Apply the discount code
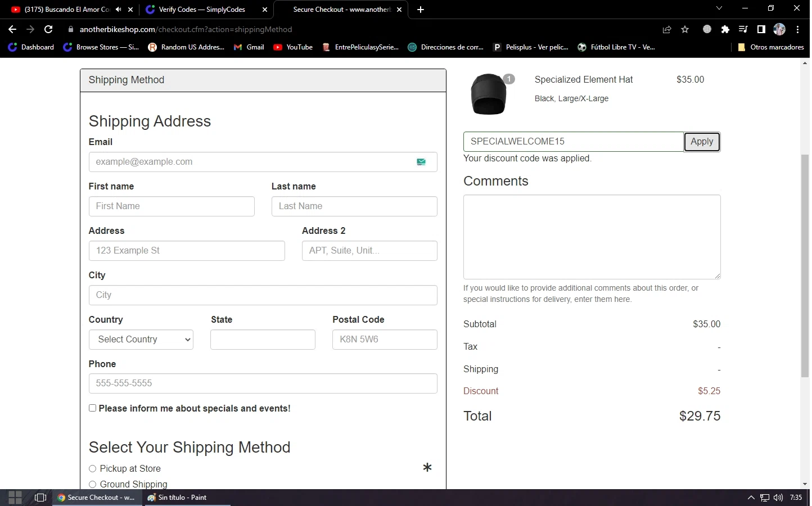812x506 pixels. click(x=702, y=142)
